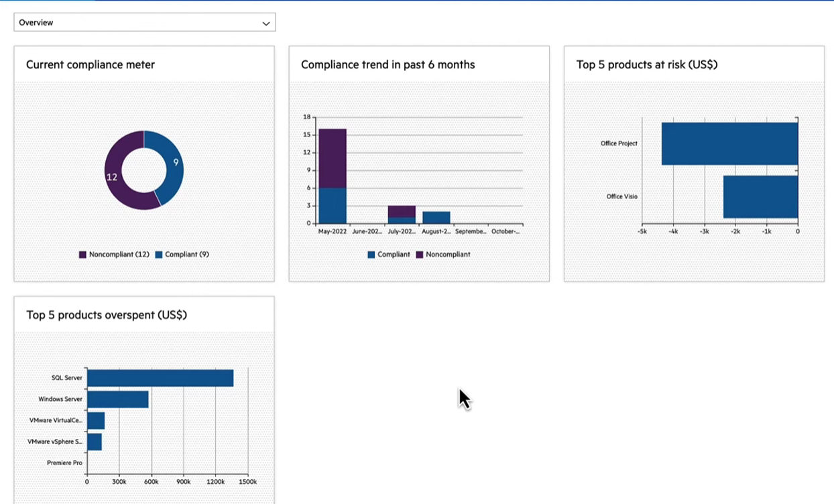Click the Top 5 products at risk title
834x504 pixels.
point(647,65)
